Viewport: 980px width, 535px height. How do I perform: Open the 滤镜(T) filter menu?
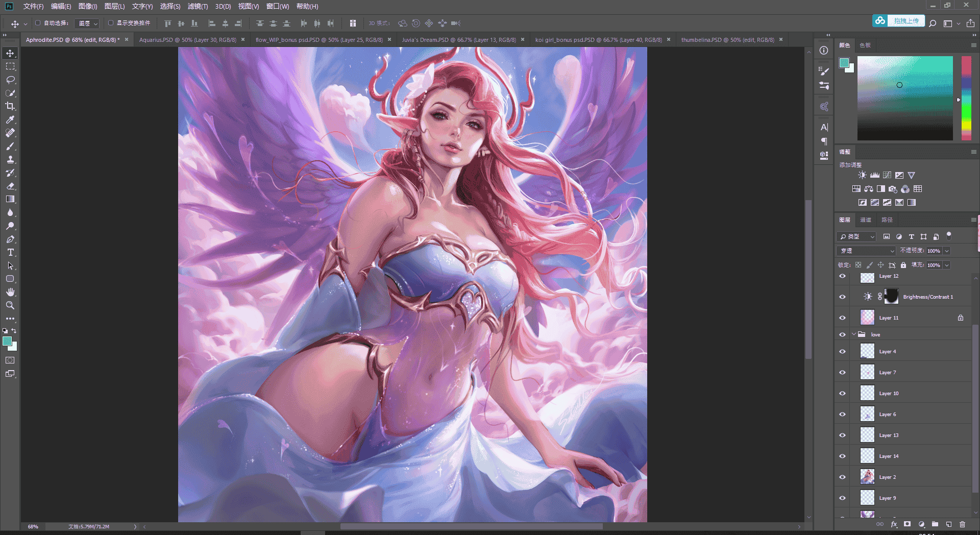[x=198, y=6]
